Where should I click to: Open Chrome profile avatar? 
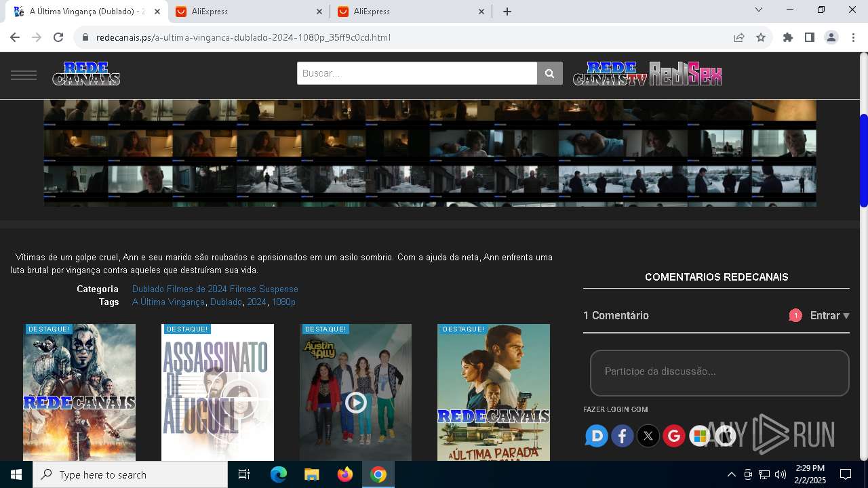[831, 37]
